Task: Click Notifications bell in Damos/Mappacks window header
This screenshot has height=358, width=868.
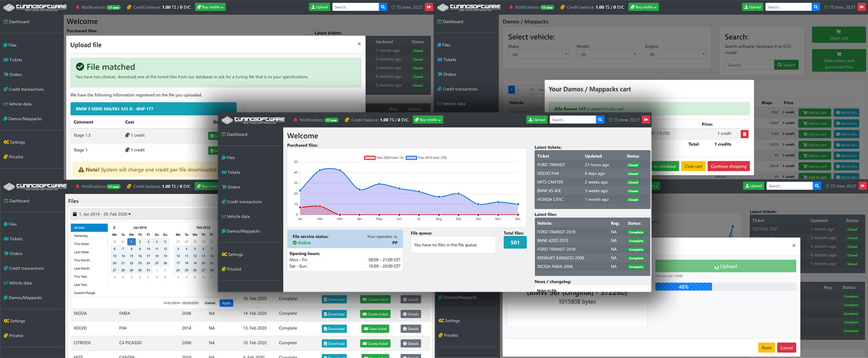Action: click(x=512, y=7)
